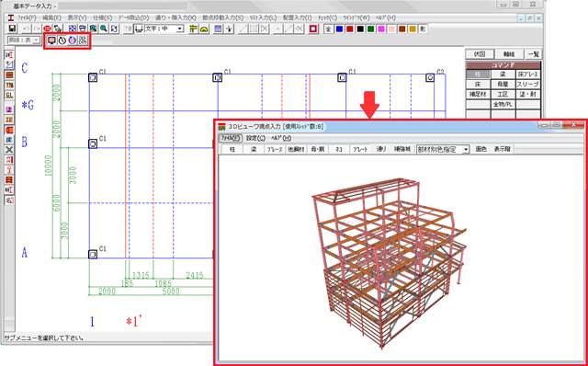Select the magenta color swatch
Image resolution: width=588 pixels, height=366 pixels.
[x=381, y=29]
